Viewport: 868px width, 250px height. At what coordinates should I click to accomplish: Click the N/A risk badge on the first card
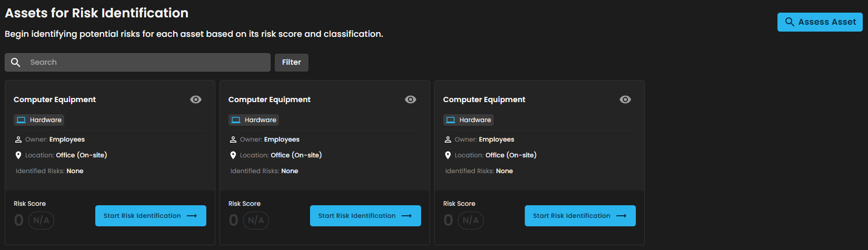pyautogui.click(x=41, y=221)
